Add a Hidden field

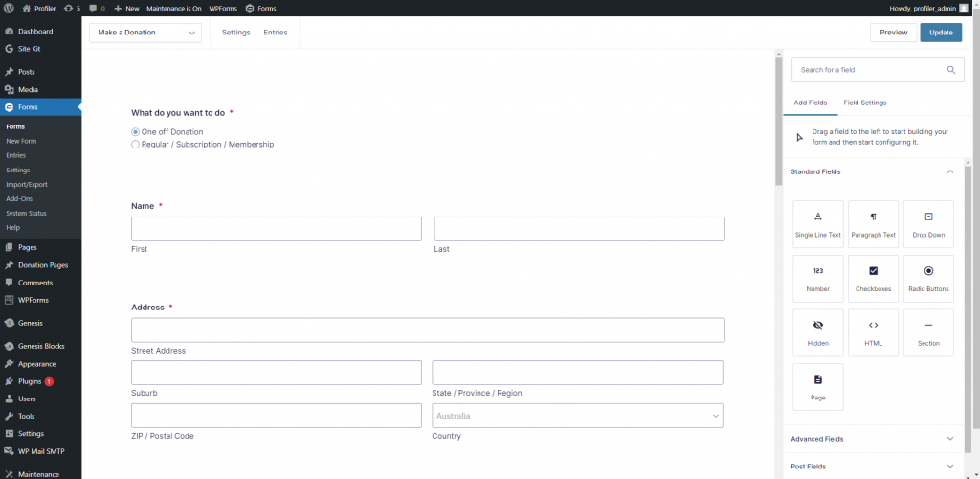[x=817, y=333]
